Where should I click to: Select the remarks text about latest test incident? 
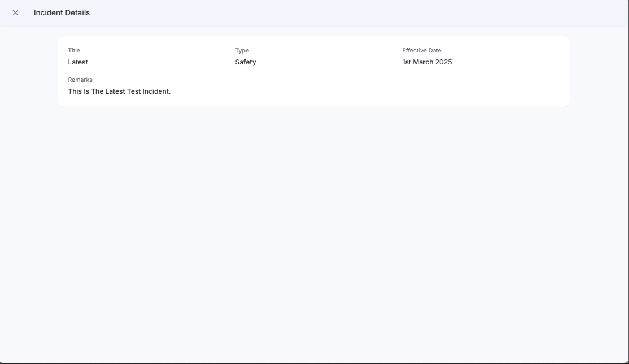point(119,91)
